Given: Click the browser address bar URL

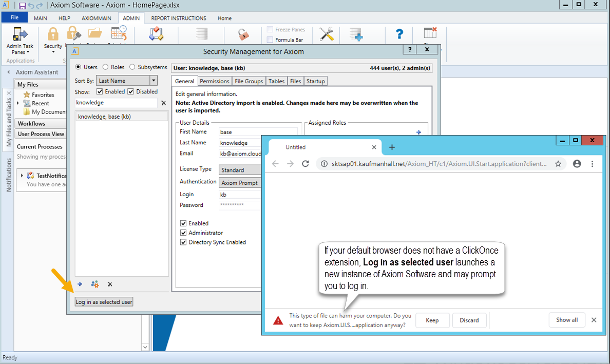Looking at the screenshot, I should click(439, 164).
